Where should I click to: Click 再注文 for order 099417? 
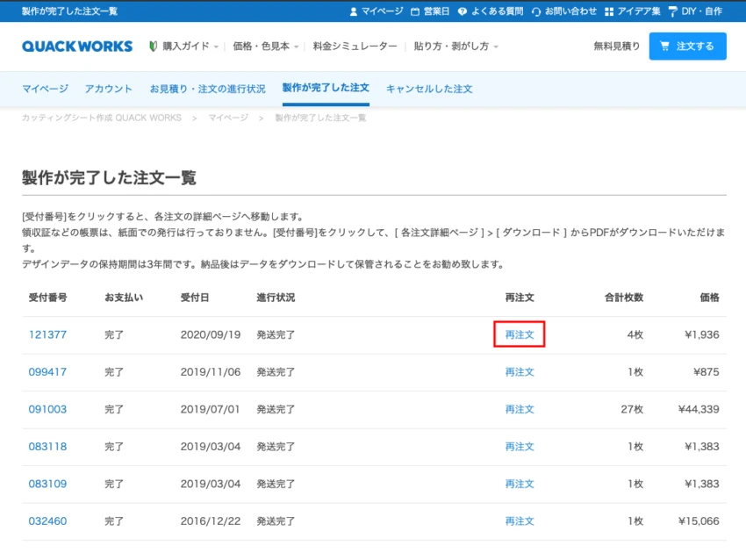(x=519, y=371)
